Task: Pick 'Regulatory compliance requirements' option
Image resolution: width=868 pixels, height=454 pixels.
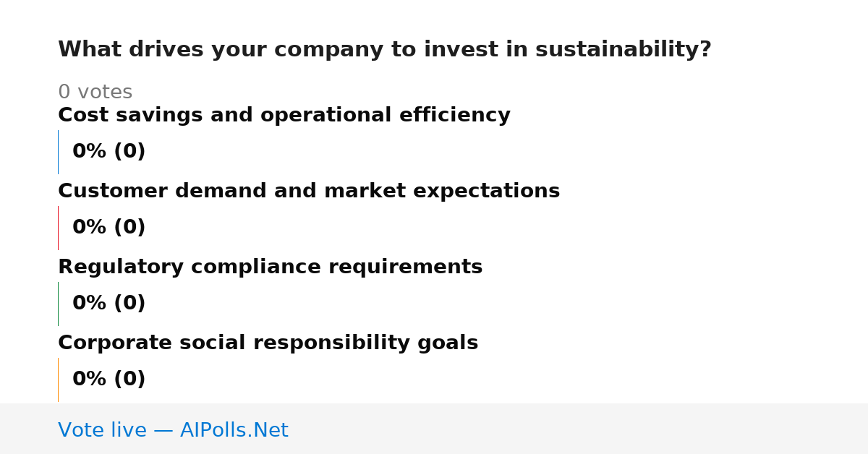Action: [x=270, y=267]
